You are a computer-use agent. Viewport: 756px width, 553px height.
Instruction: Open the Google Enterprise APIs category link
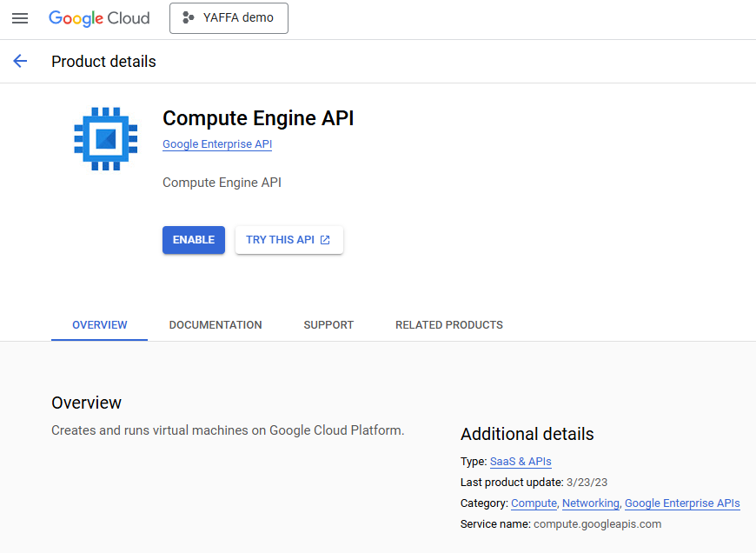click(682, 503)
